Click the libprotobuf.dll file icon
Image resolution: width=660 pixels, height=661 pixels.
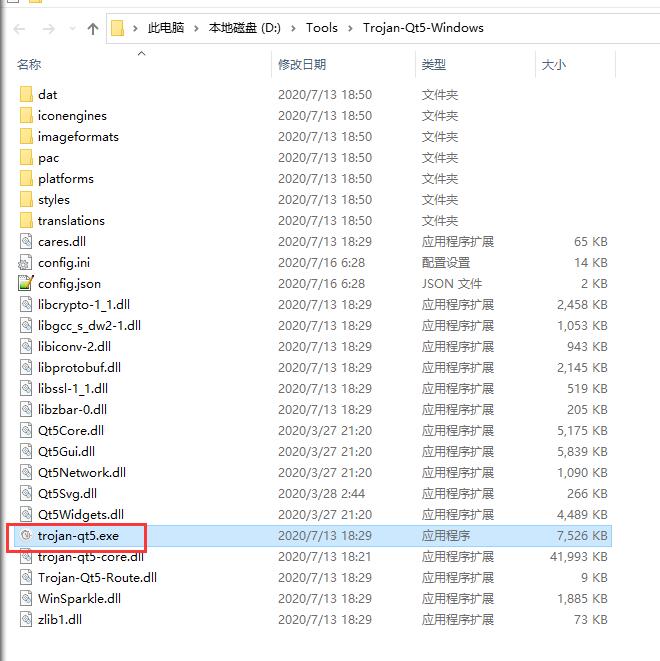click(x=26, y=368)
